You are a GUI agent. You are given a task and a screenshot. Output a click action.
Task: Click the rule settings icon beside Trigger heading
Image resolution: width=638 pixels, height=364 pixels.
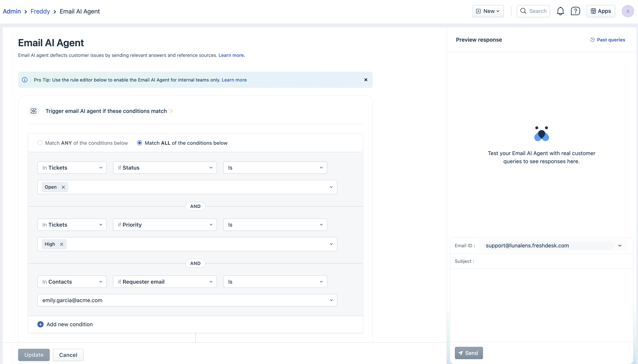click(34, 111)
